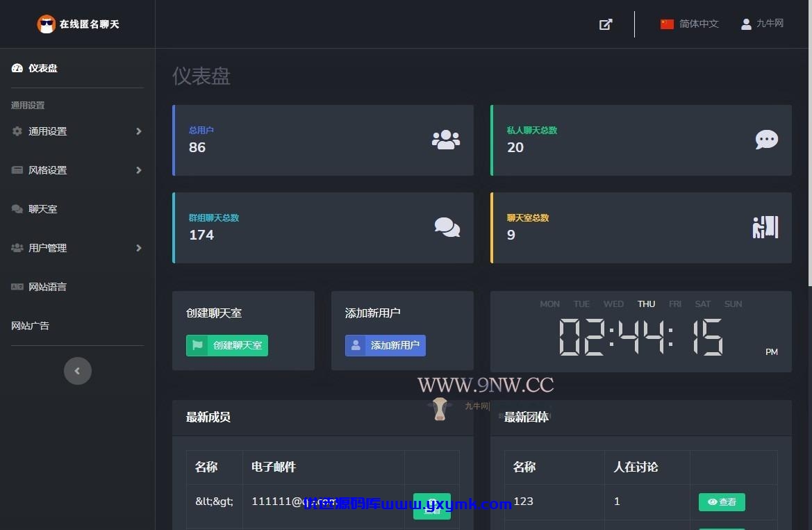The image size is (812, 530).
Task: Click the 最新团体 panel heading
Action: click(526, 417)
